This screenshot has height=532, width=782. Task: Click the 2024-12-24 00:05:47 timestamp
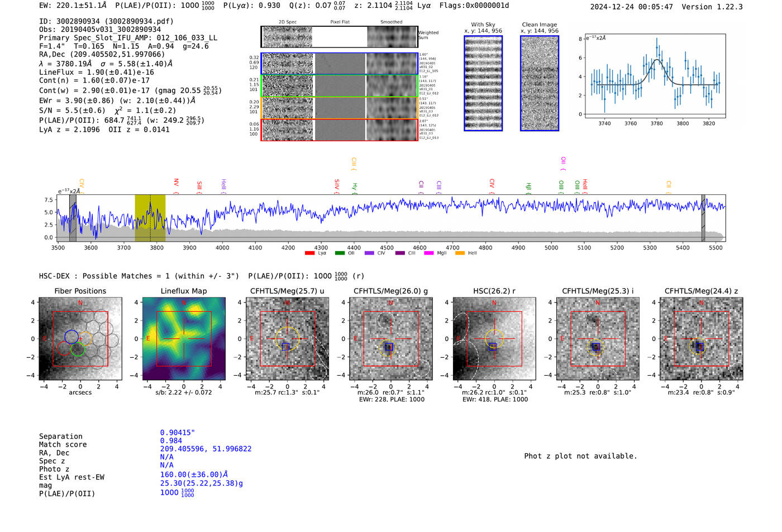point(631,7)
